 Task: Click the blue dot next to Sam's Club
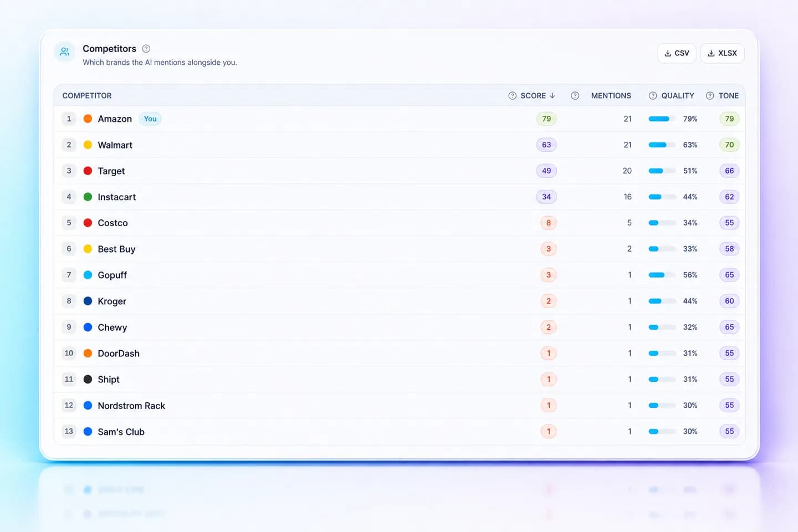(88, 431)
